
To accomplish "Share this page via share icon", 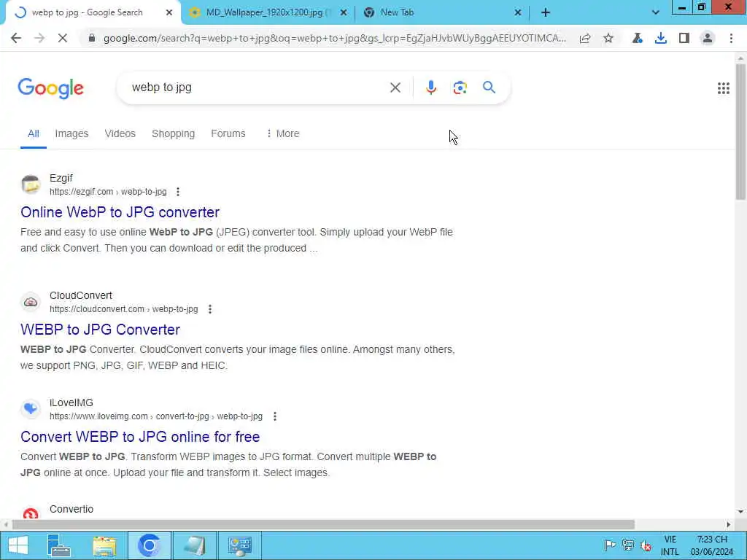I will (x=585, y=38).
